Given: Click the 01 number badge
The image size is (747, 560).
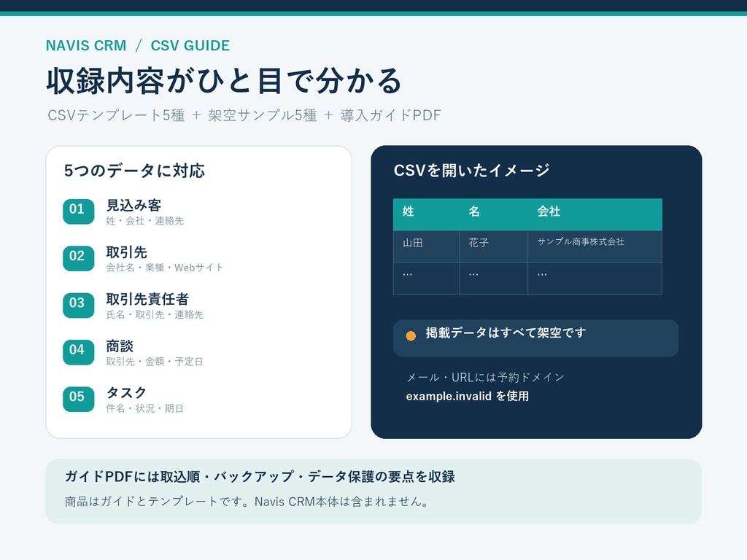Looking at the screenshot, I should [79, 211].
